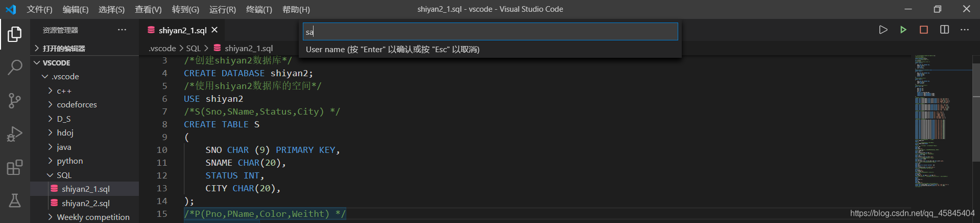The height and width of the screenshot is (223, 980).
Task: Open the Source Control view
Action: (x=15, y=100)
